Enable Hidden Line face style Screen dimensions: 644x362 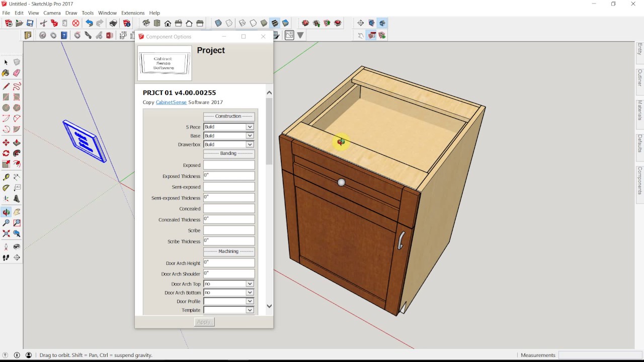253,23
